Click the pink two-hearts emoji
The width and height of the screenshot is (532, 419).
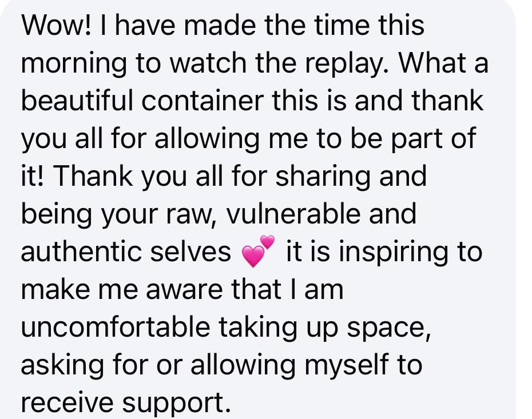pos(258,251)
